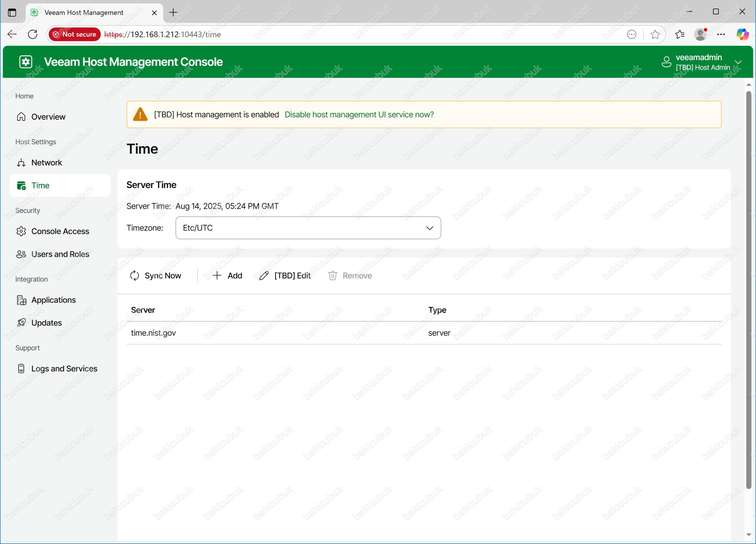Screen dimensions: 756x544
Task: Click the Not secure badge
Action: tap(75, 34)
